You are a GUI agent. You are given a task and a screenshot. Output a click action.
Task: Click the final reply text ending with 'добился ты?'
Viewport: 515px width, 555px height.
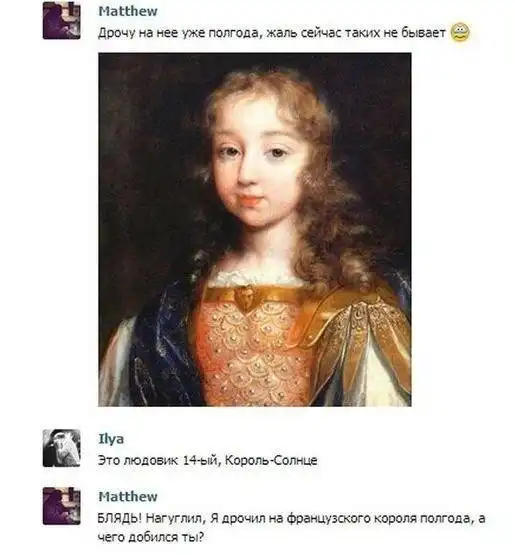point(291,528)
